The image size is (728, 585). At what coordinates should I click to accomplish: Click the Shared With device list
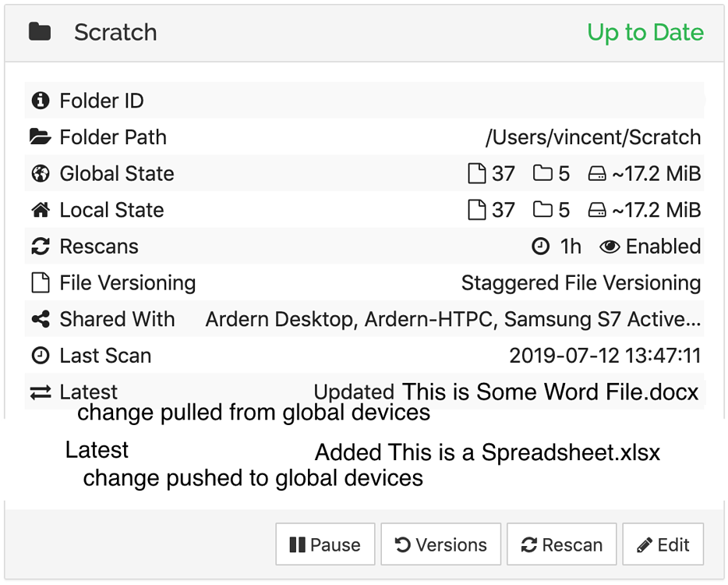click(x=453, y=319)
